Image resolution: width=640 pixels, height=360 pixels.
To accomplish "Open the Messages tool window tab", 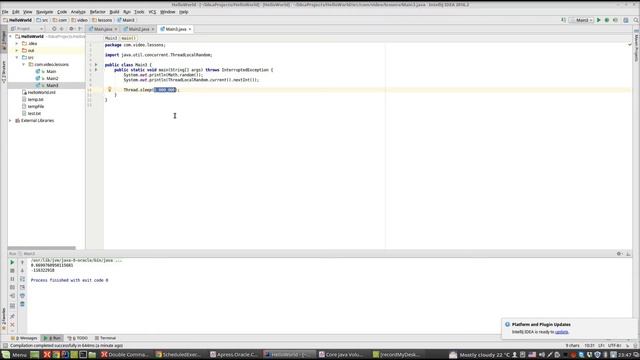I will point(24,338).
